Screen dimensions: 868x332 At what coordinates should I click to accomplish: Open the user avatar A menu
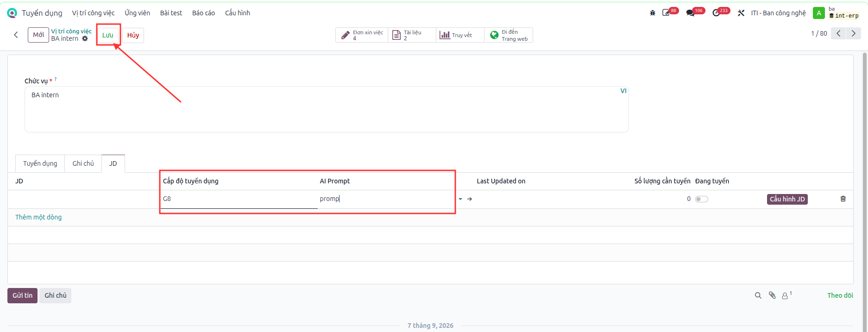tap(819, 13)
